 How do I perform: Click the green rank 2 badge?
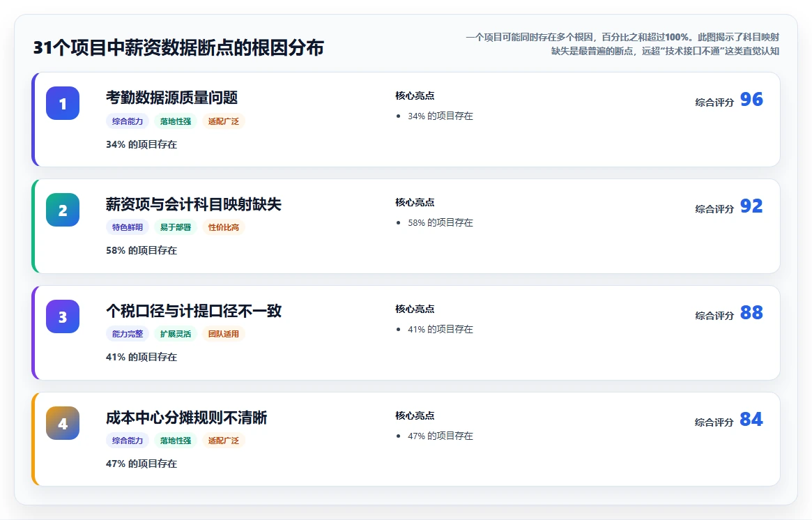63,211
